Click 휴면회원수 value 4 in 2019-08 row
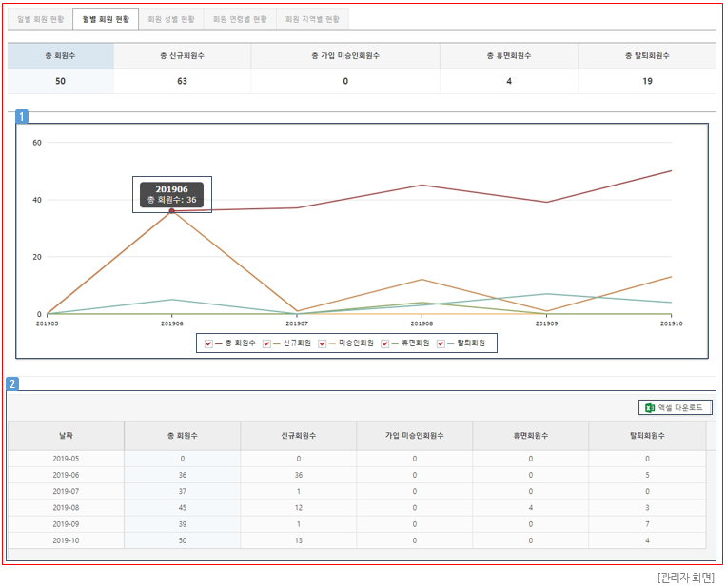The height and width of the screenshot is (588, 726). (x=531, y=508)
